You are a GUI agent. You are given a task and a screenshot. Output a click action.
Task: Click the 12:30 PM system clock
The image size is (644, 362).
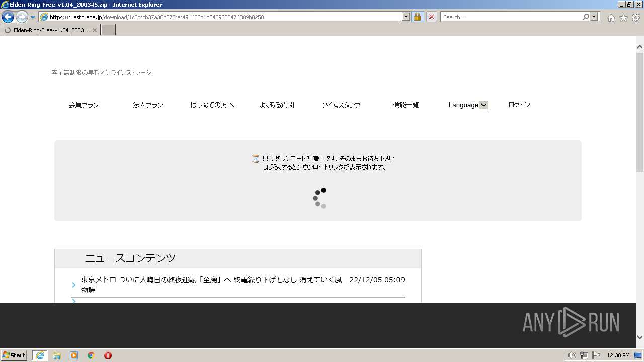click(618, 355)
